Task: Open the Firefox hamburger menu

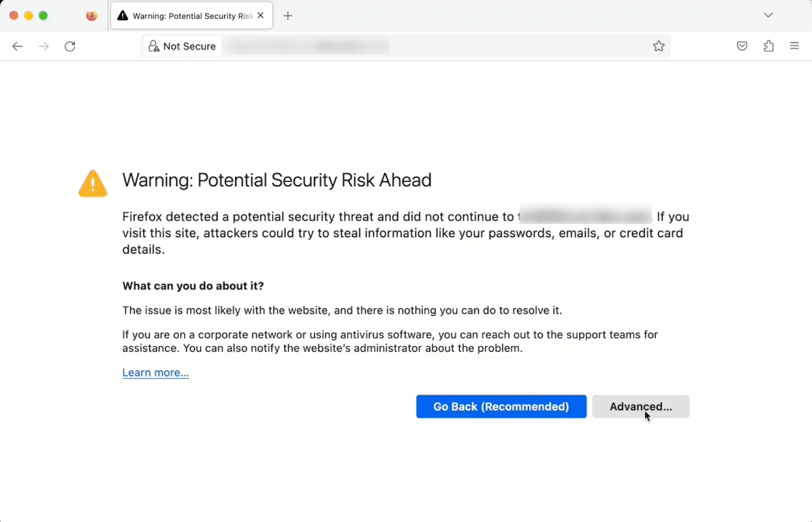Action: (794, 46)
